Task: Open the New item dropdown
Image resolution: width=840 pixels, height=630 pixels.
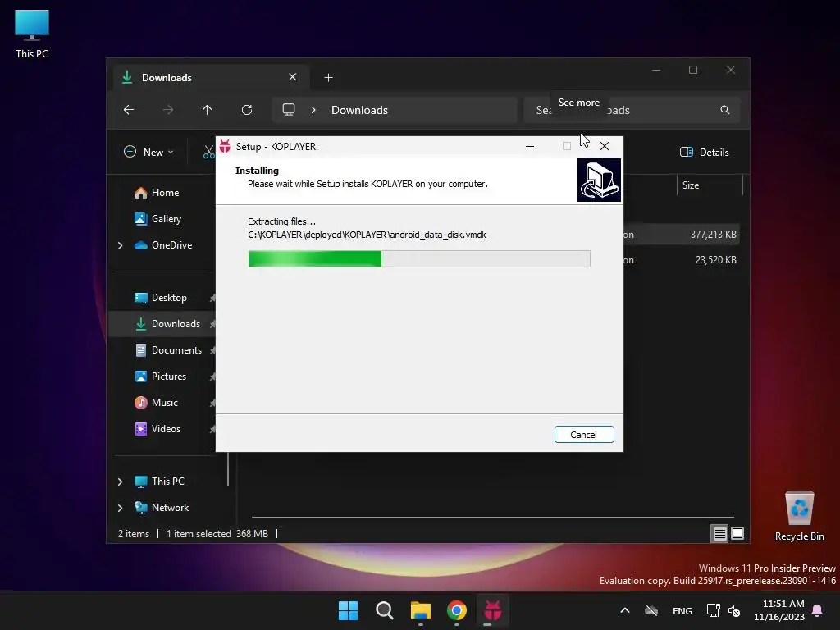Action: click(x=148, y=152)
